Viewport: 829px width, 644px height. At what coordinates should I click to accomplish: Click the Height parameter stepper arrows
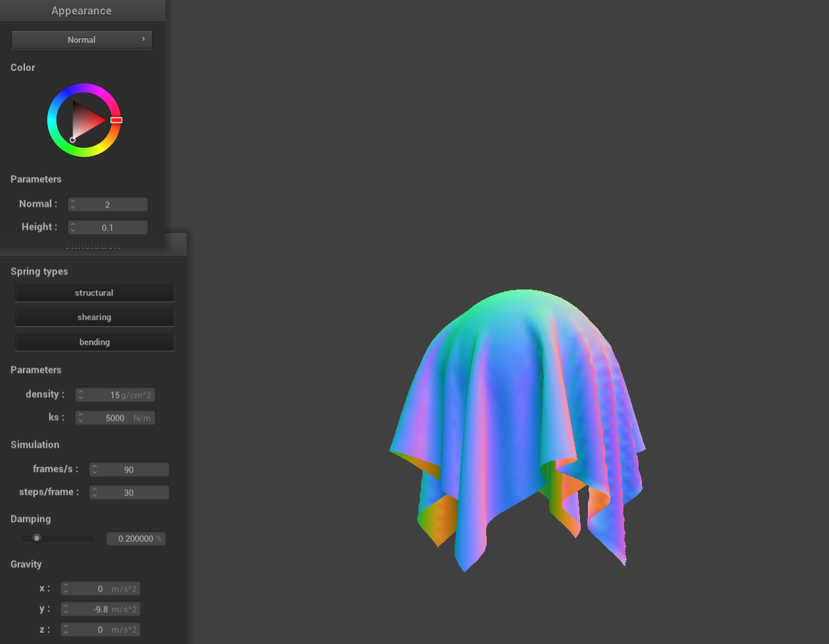(x=73, y=228)
